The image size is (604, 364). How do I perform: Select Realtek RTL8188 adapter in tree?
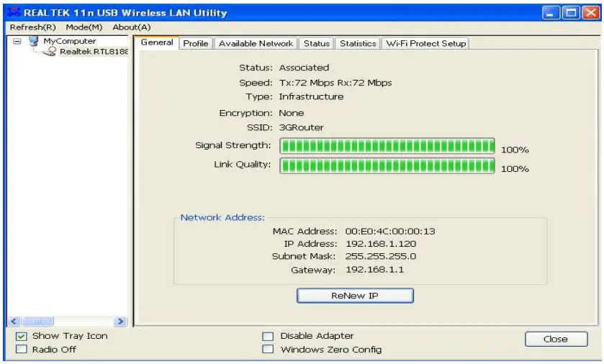point(94,52)
